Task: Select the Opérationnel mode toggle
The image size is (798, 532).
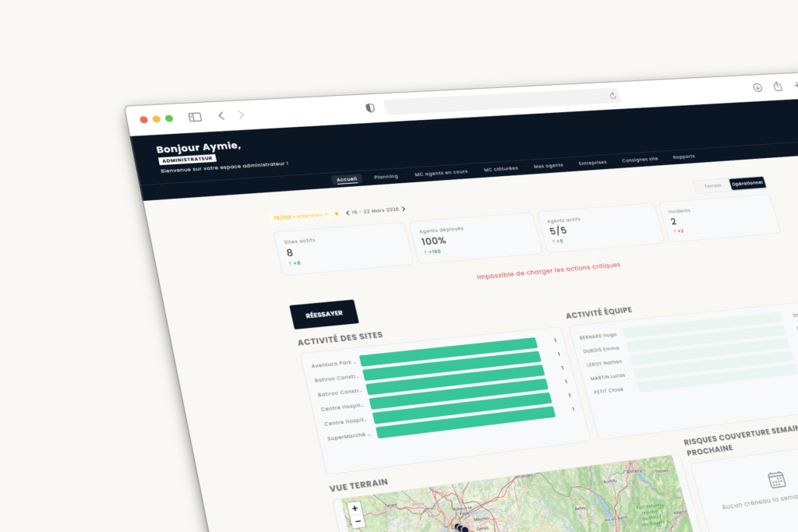Action: [x=747, y=185]
